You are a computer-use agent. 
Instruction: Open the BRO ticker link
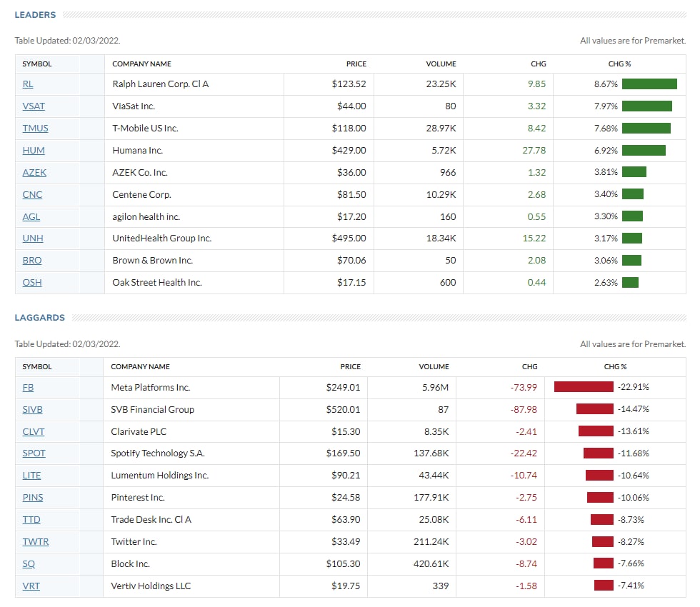click(31, 260)
